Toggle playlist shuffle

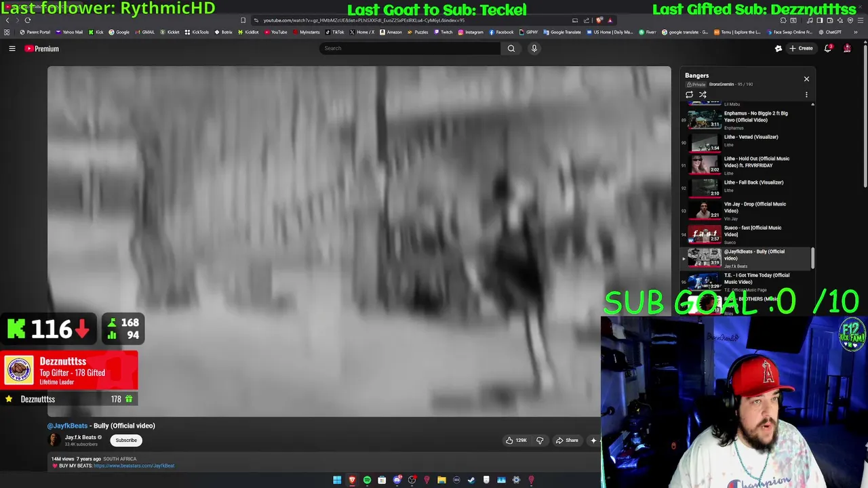click(703, 95)
